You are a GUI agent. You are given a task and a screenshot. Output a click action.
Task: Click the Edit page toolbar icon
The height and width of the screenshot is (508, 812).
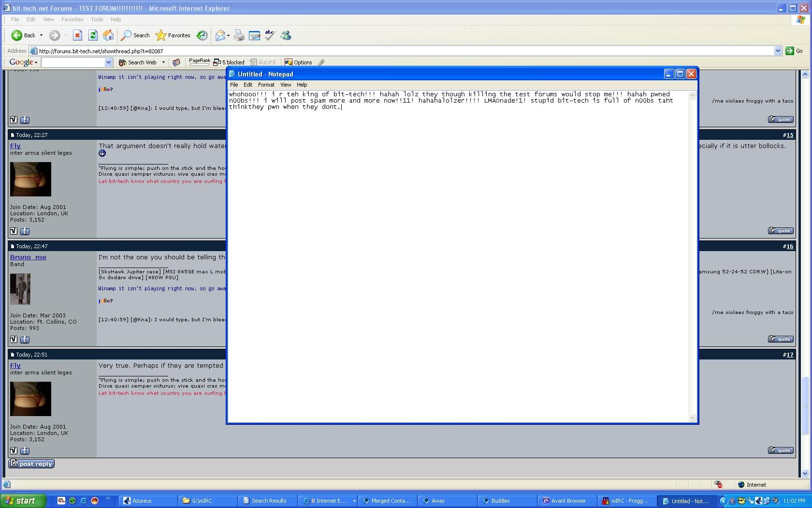(255, 35)
